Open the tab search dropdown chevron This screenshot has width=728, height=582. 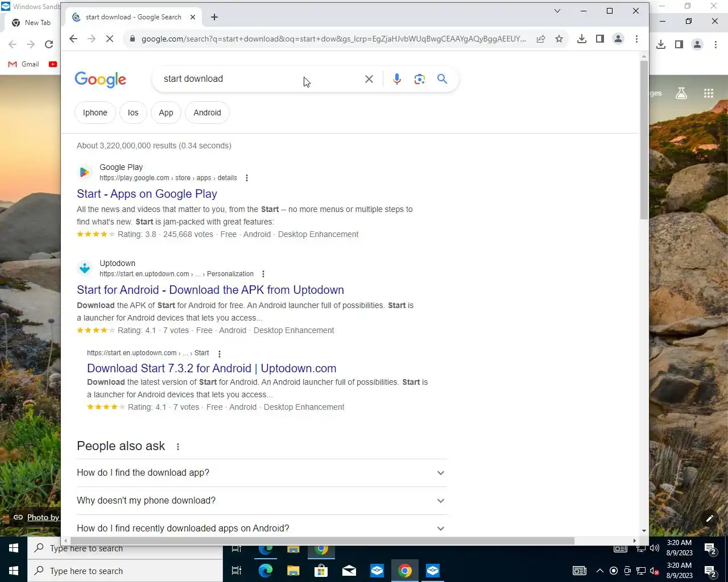click(557, 11)
